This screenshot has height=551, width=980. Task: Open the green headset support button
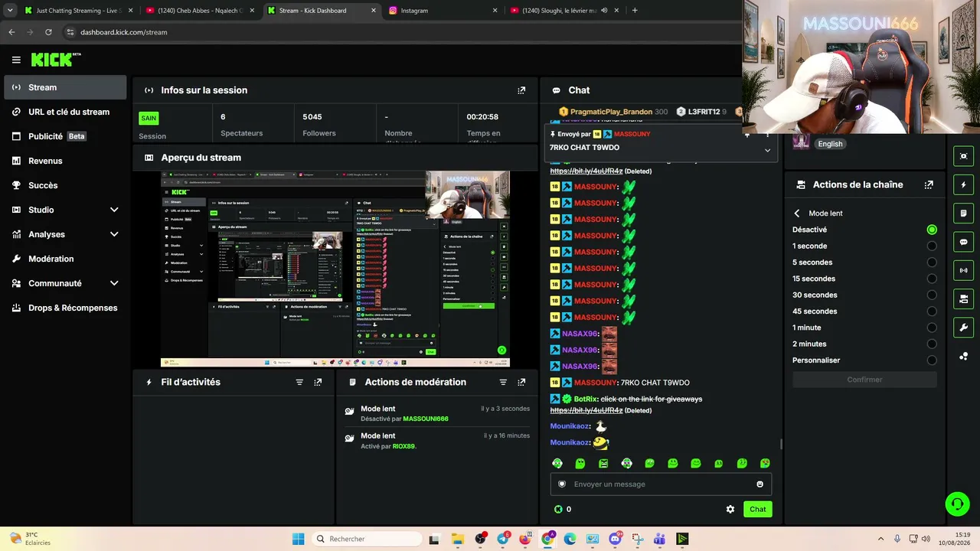pyautogui.click(x=957, y=504)
